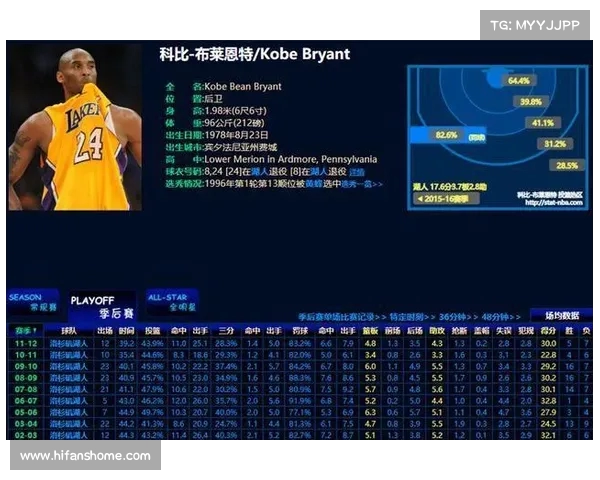The image size is (600, 480).
Task: Select 49.7% shooting cell in 05-06 row
Action: point(152,413)
